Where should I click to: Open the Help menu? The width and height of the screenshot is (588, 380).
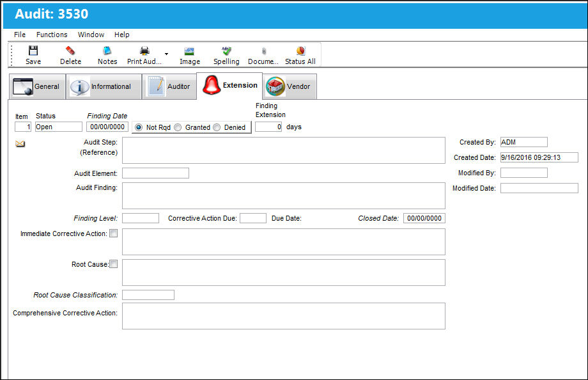(x=122, y=35)
